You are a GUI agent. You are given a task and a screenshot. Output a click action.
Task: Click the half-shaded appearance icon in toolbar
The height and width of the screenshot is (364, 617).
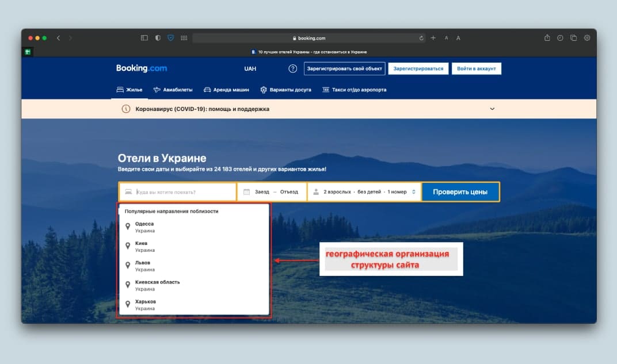(x=158, y=38)
